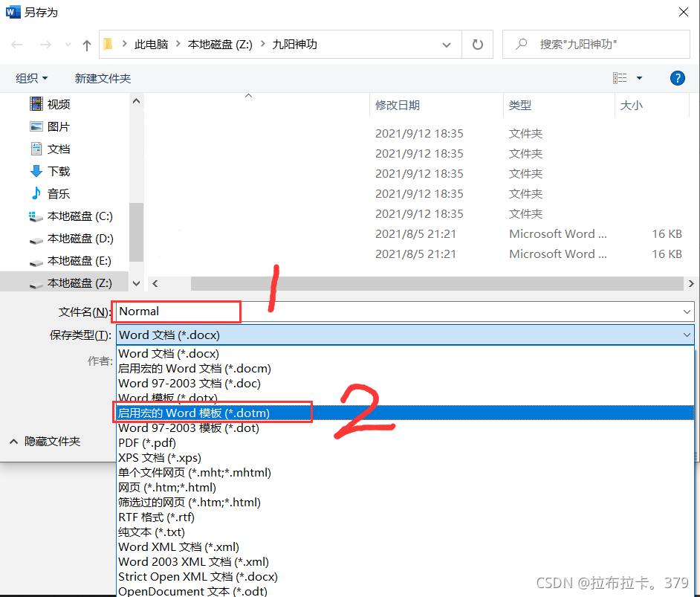Click navigation pane scroll down arrow
700x597 pixels.
136,283
